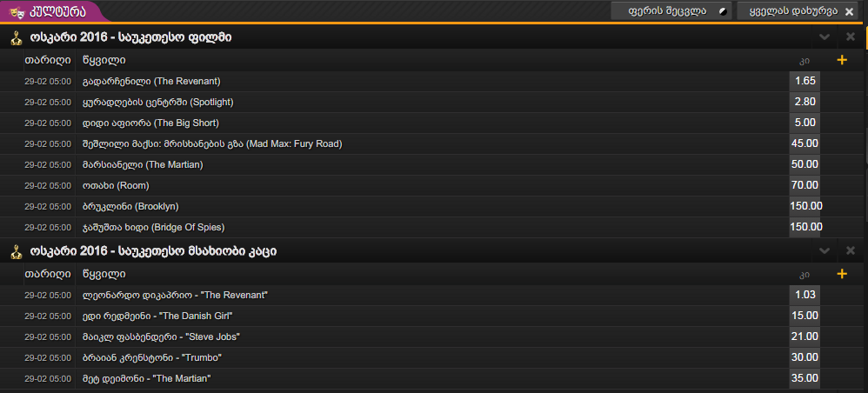Image resolution: width=868 pixels, height=393 pixels.
Task: Select odds 150.00 for Brooklyn
Action: coord(805,206)
